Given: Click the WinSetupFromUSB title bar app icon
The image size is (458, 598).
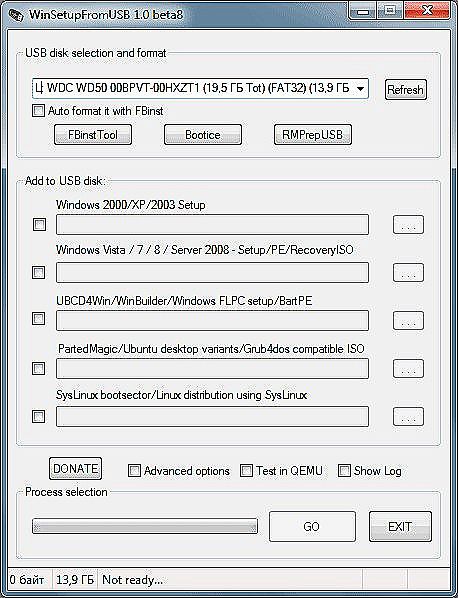Looking at the screenshot, I should [x=14, y=16].
